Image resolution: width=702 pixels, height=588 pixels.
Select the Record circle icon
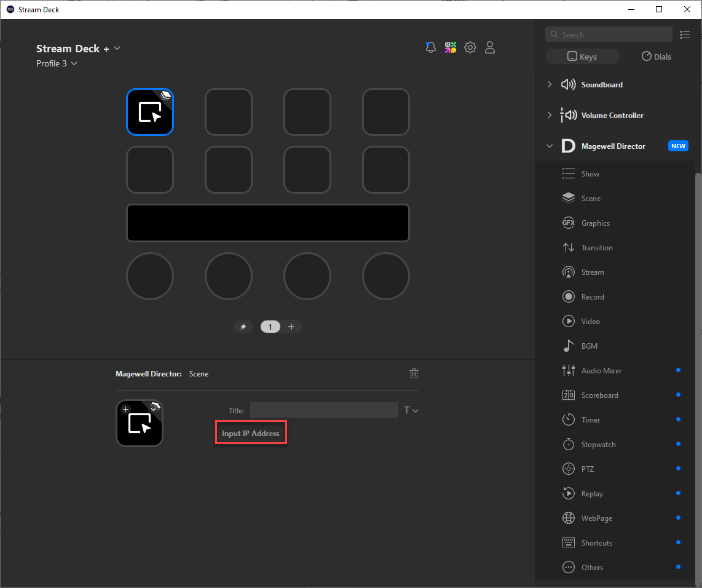coord(568,296)
